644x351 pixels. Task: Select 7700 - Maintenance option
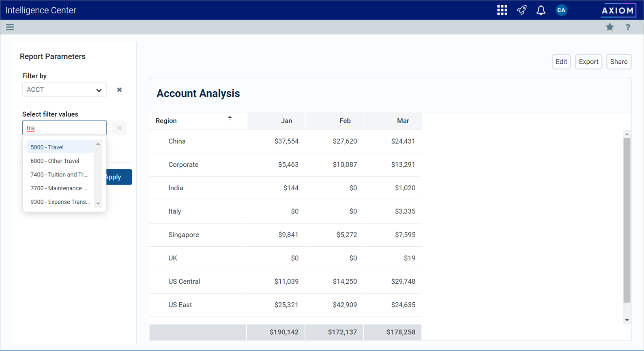click(60, 188)
